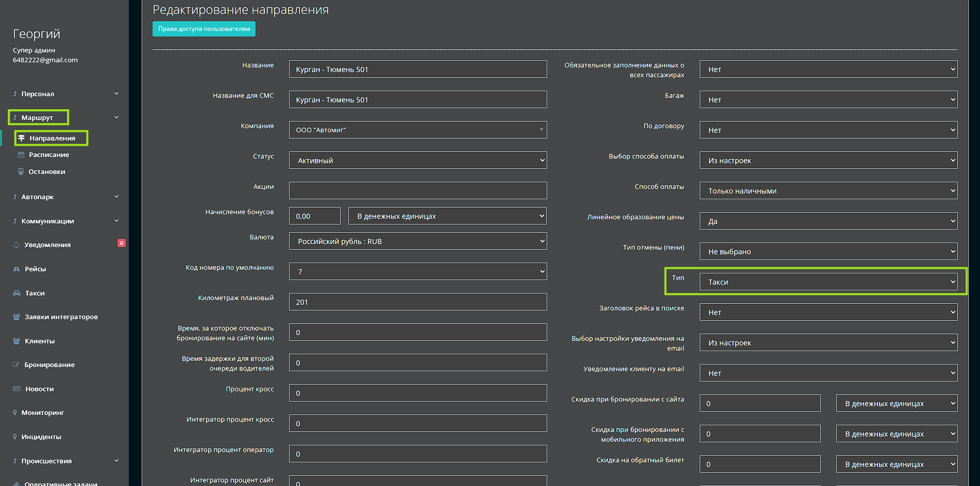Click Права доступа пользователям button
The width and height of the screenshot is (980, 486).
point(204,29)
